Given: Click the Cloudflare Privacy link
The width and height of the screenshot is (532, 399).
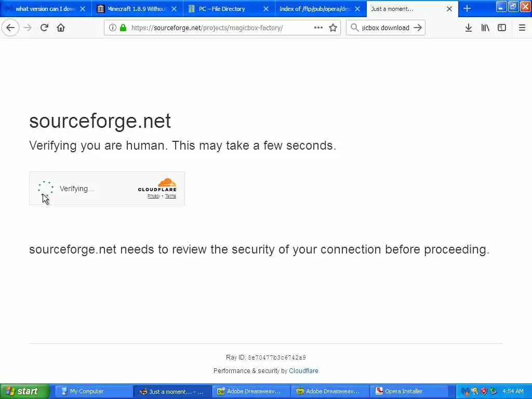Looking at the screenshot, I should pyautogui.click(x=154, y=196).
